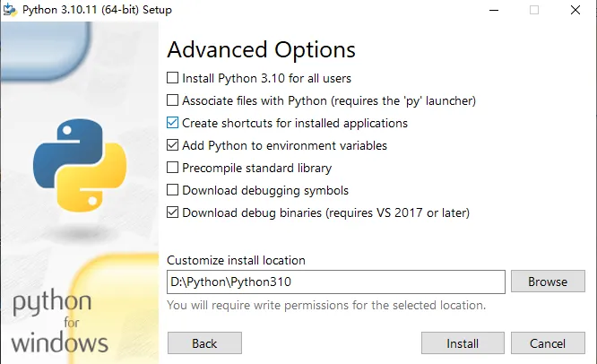The image size is (597, 364).
Task: Minimize the Python Setup window
Action: click(x=493, y=10)
